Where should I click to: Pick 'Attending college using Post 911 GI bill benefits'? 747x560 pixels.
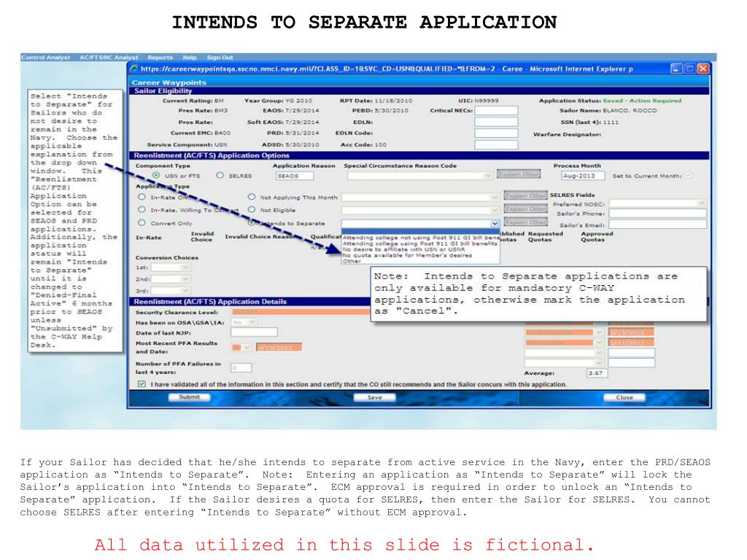point(421,244)
